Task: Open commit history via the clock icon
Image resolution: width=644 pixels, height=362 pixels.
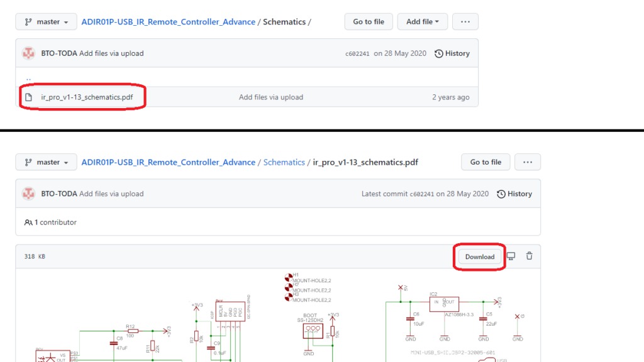Action: coord(438,53)
